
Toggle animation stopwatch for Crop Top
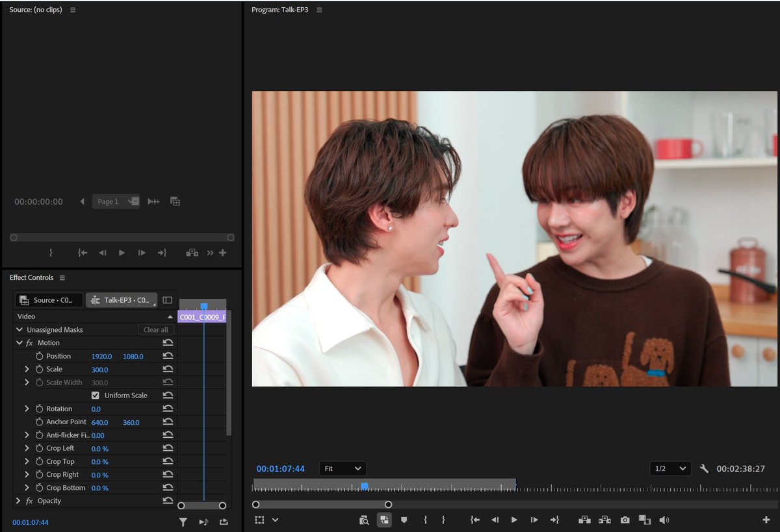tap(39, 461)
